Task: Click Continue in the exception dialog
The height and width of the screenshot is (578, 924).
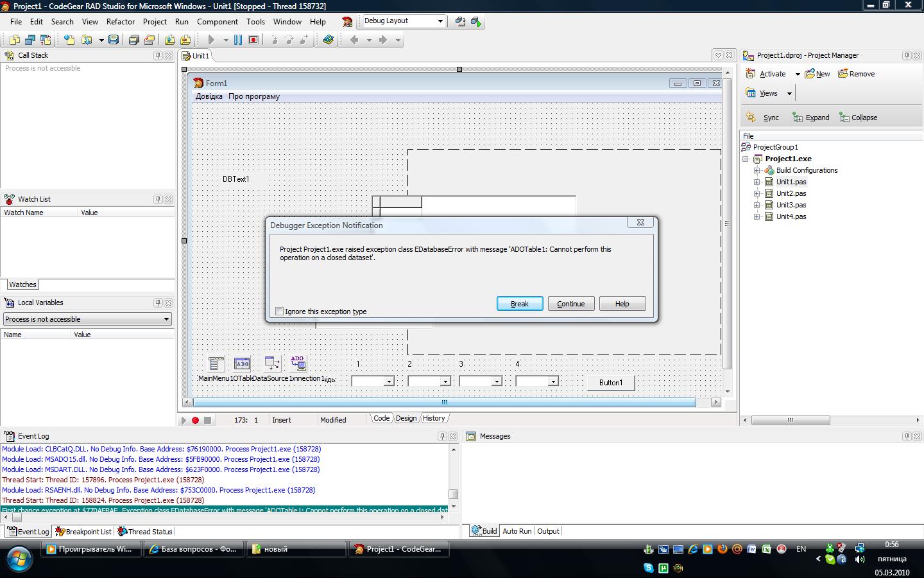Action: click(570, 304)
